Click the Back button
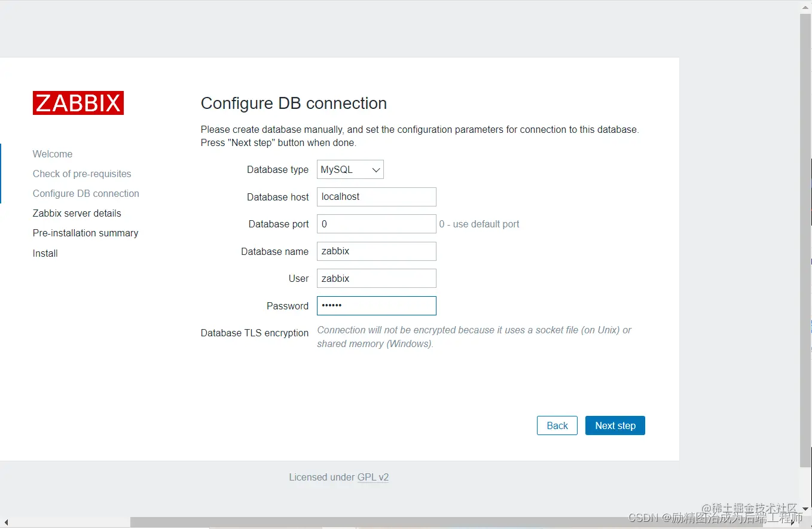Viewport: 812px width, 529px height. pyautogui.click(x=557, y=425)
